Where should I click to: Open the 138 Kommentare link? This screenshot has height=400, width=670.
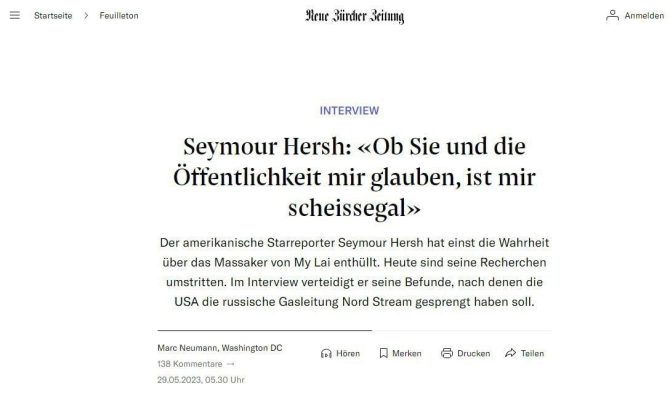click(x=190, y=364)
